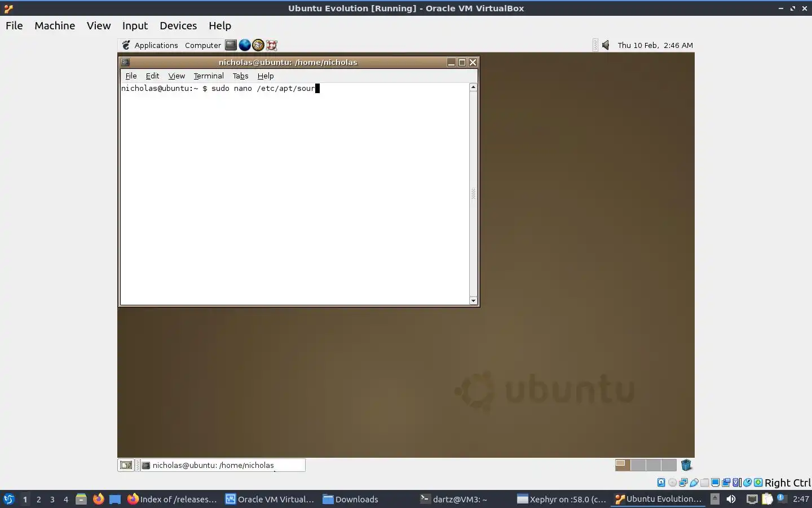Switch to fourth guest workspace
Viewport: 812px width, 508px height.
tap(669, 465)
